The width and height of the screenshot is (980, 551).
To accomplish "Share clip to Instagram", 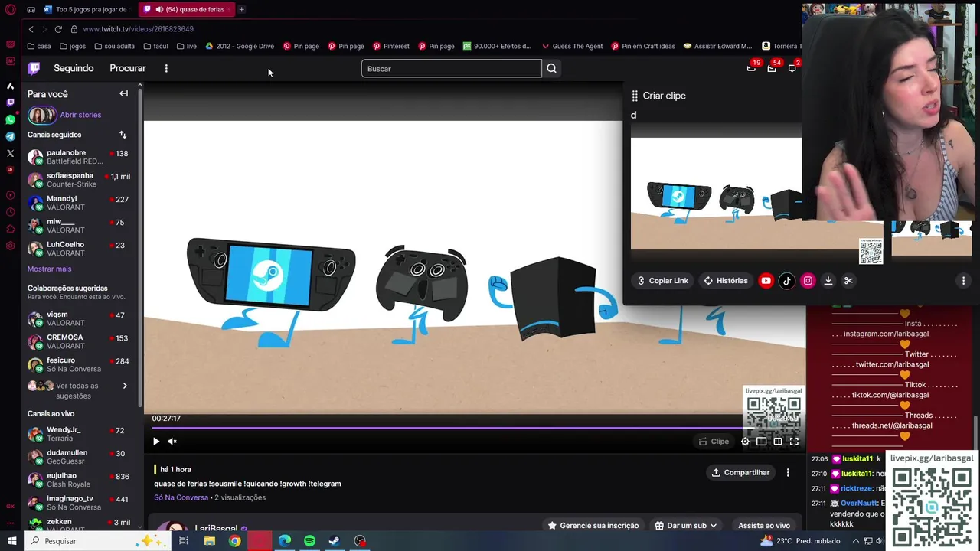I will [x=807, y=281].
